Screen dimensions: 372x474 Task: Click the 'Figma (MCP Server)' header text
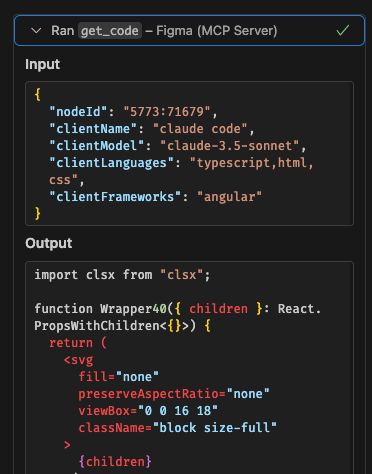[217, 31]
